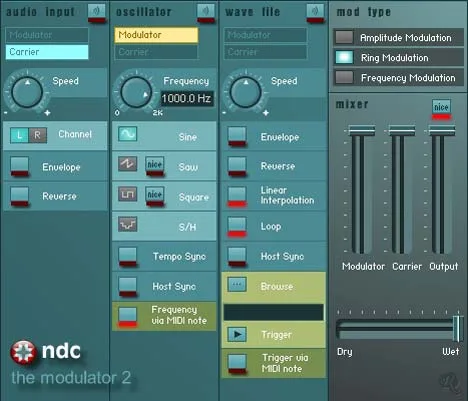Toggle oscillator monitor speaker icon
This screenshot has width=468, height=401.
coord(206,12)
